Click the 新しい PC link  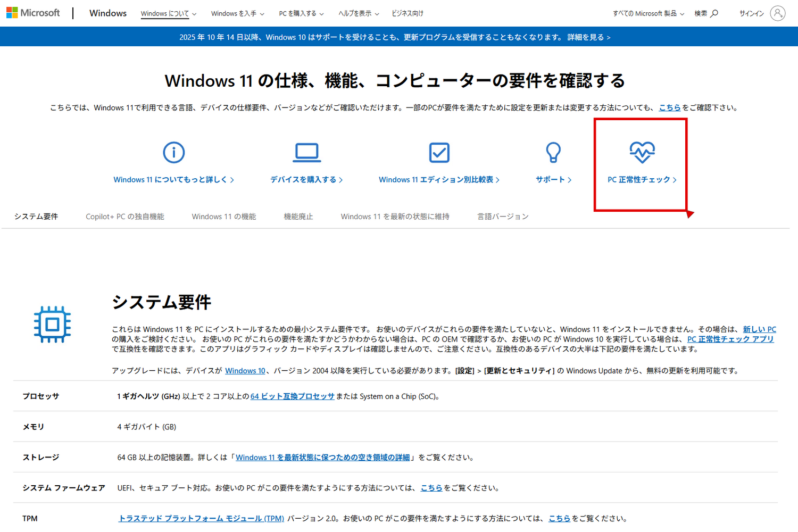coord(759,329)
